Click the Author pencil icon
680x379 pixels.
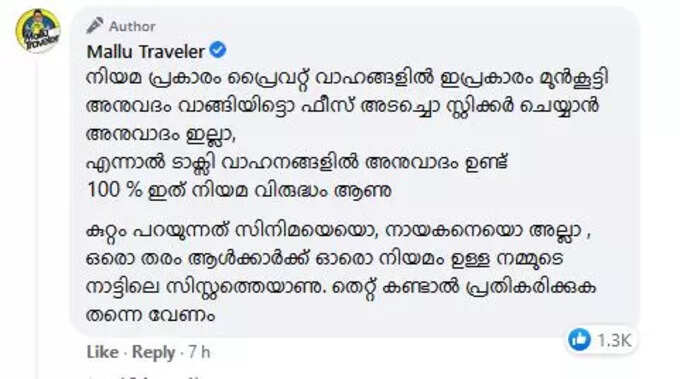95,26
